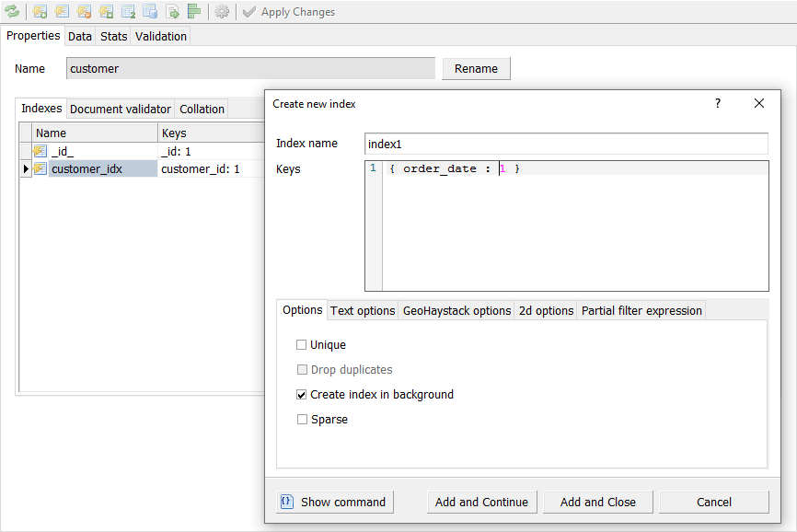Switch to the Validation tab

click(x=161, y=36)
